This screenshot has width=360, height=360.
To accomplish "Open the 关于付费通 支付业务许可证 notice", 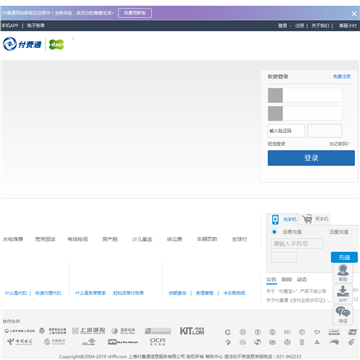I will tap(298, 300).
